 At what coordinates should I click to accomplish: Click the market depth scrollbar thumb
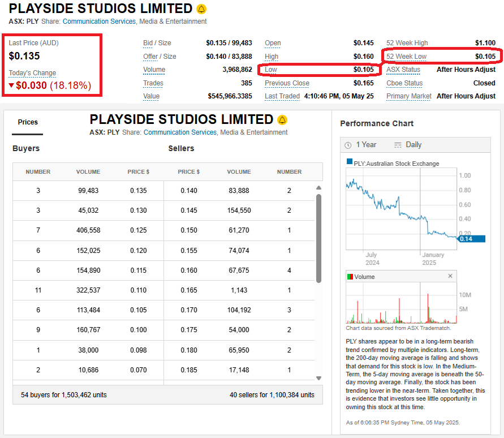pos(318,238)
